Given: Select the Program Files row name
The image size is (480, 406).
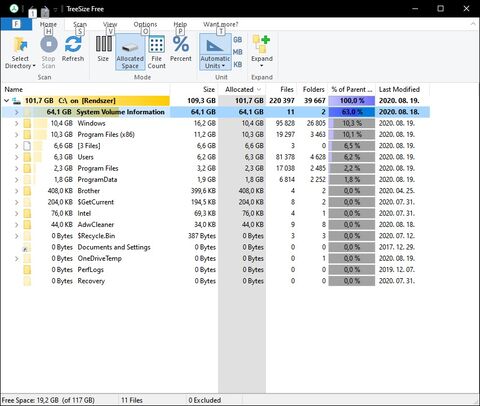Looking at the screenshot, I should pos(98,168).
